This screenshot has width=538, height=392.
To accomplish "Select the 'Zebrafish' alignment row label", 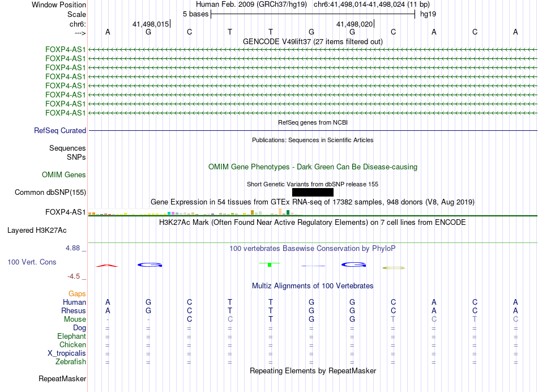I will [x=71, y=362].
